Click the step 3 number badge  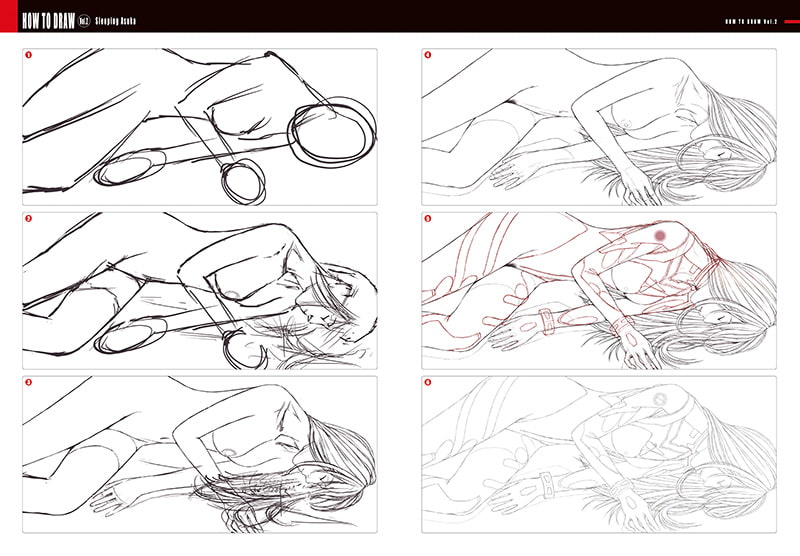pyautogui.click(x=29, y=383)
